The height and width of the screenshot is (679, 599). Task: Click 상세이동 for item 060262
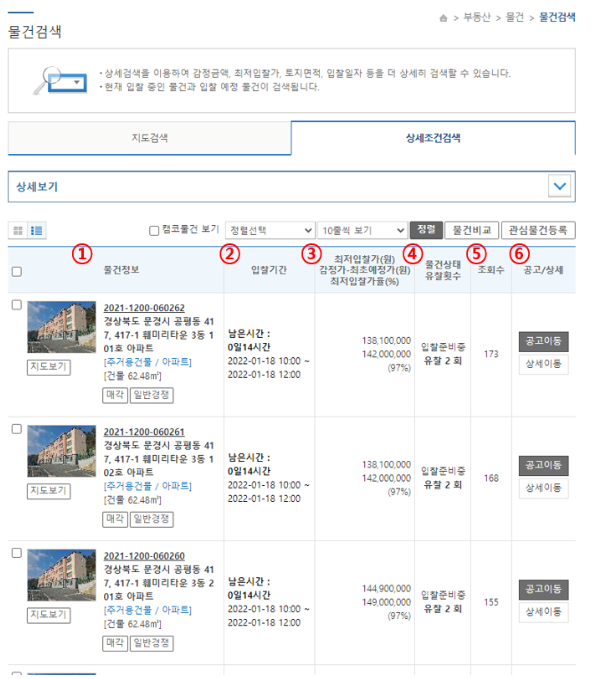(x=544, y=364)
